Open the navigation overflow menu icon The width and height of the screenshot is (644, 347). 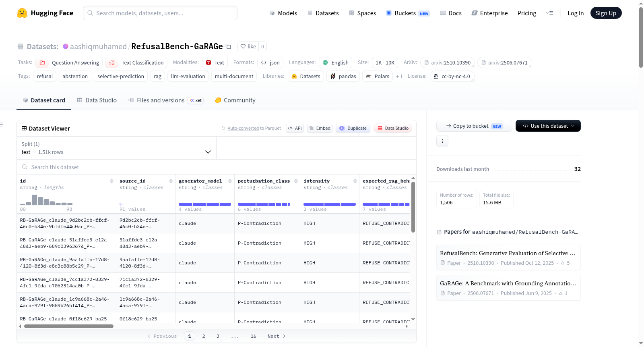point(549,13)
